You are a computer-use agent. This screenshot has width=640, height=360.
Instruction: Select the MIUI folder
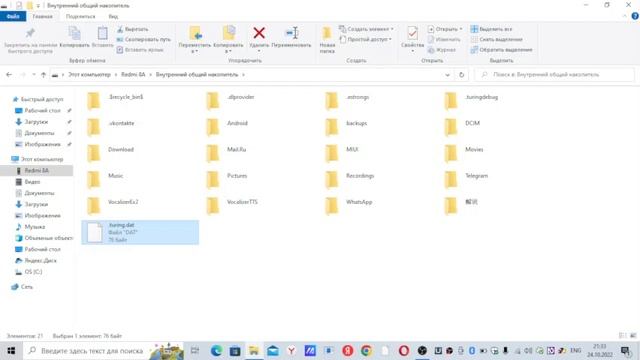click(x=342, y=153)
